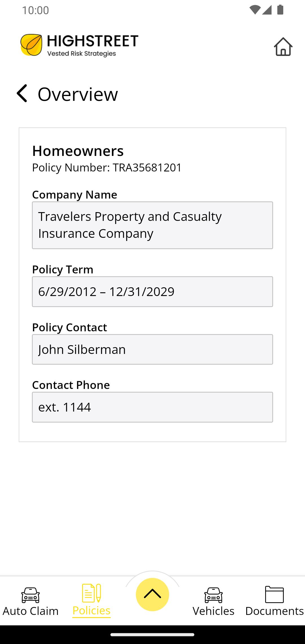Select the Policy Term date field
This screenshot has height=644, width=305.
tap(152, 291)
